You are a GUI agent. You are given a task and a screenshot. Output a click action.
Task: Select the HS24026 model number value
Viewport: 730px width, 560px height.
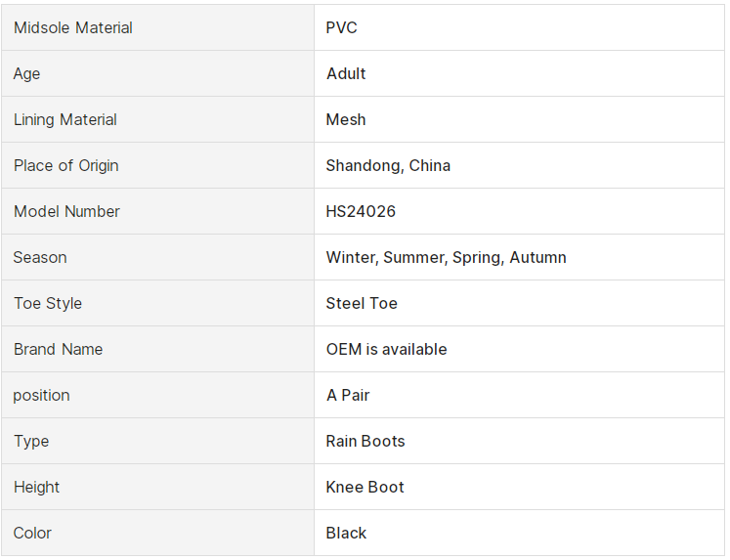[x=361, y=211]
